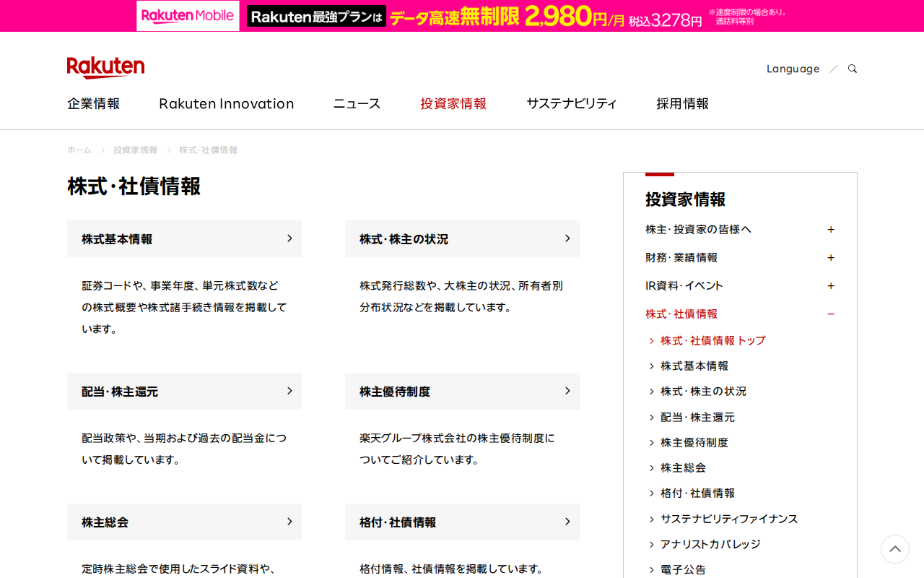Open the Language selector
The width and height of the screenshot is (924, 578).
point(793,68)
